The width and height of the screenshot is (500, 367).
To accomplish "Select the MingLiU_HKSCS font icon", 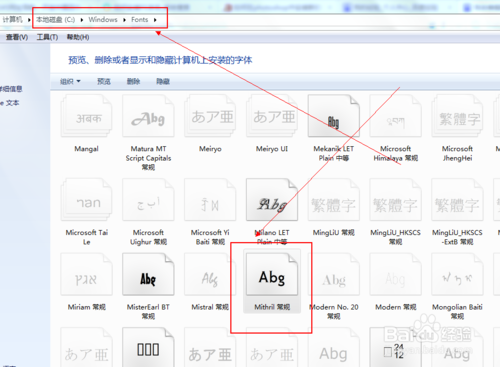I will tap(395, 200).
